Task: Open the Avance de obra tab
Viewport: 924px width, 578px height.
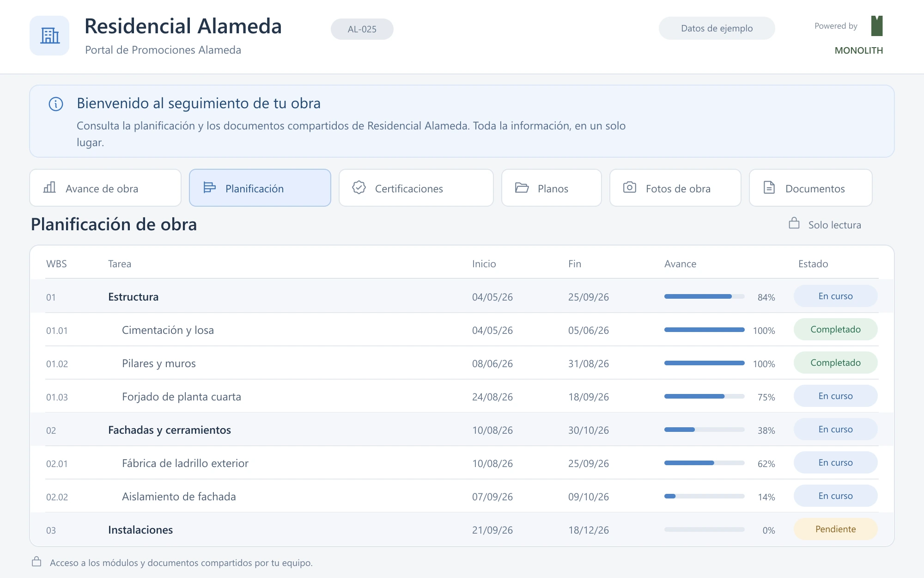Action: (x=105, y=188)
